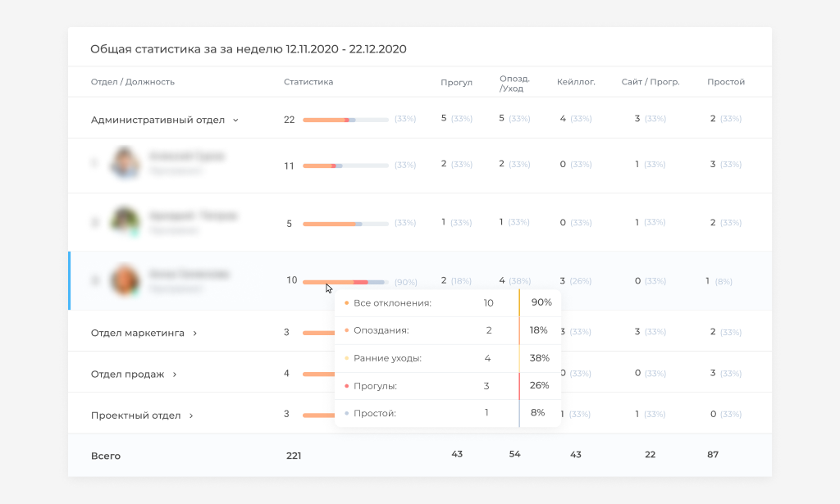Click the first employee's progress bar
The width and height of the screenshot is (840, 504).
(345, 166)
